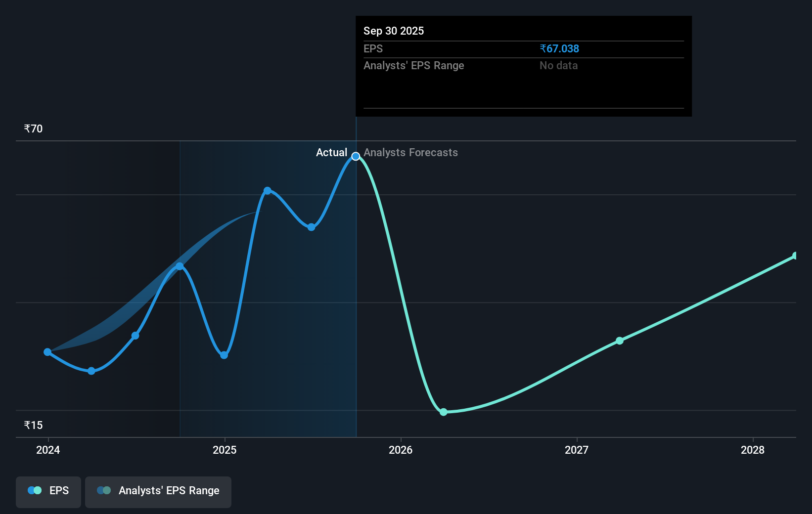Switch to the Actual section of the chart
812x514 pixels.
click(x=332, y=153)
